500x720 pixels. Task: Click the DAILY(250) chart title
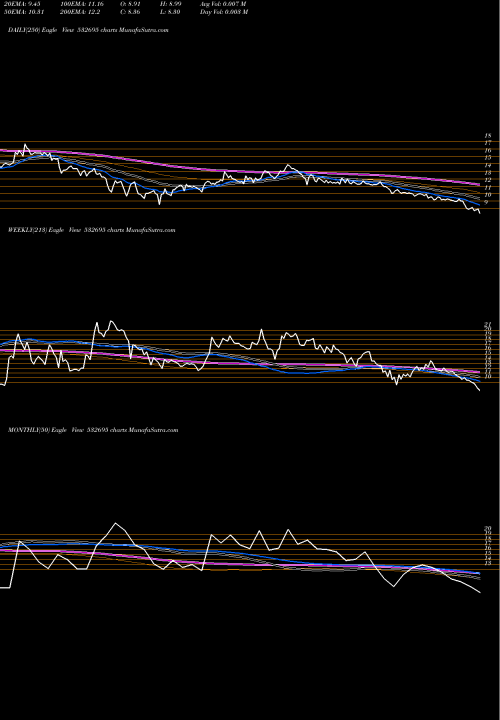point(88,30)
